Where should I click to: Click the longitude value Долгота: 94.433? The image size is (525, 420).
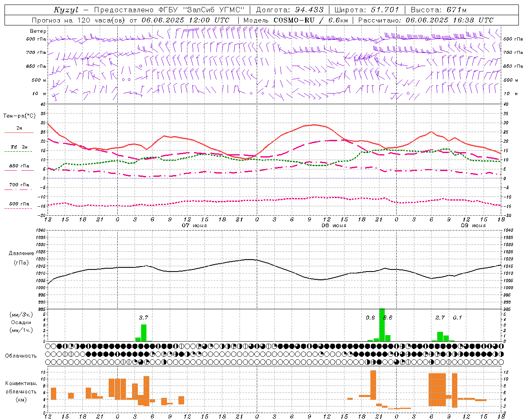290,10
